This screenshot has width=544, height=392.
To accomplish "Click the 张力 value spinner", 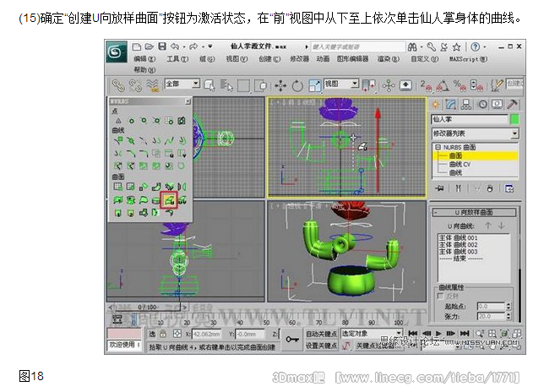I will (509, 316).
